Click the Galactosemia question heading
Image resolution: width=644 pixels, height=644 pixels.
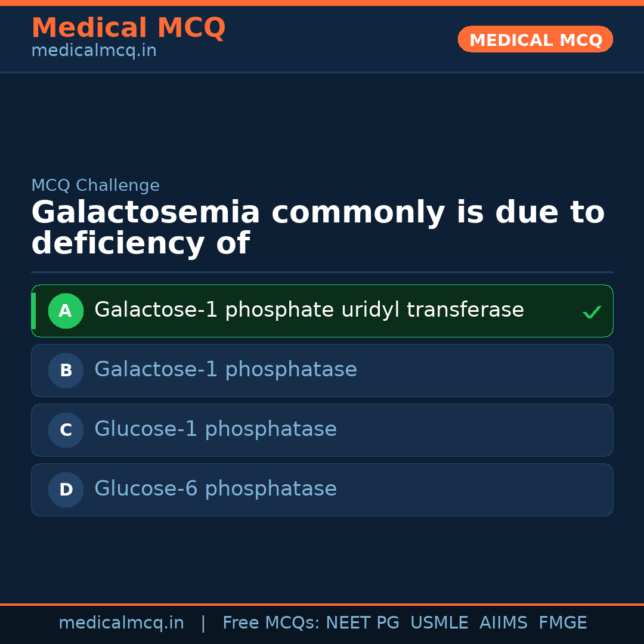318,228
